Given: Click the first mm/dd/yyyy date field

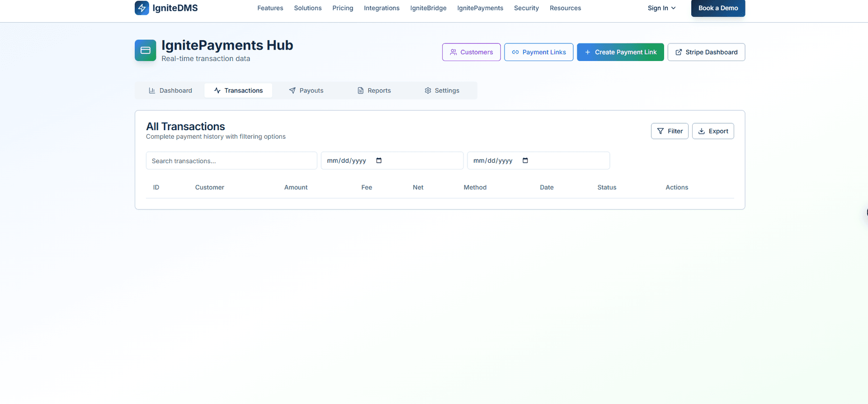Looking at the screenshot, I should [392, 160].
